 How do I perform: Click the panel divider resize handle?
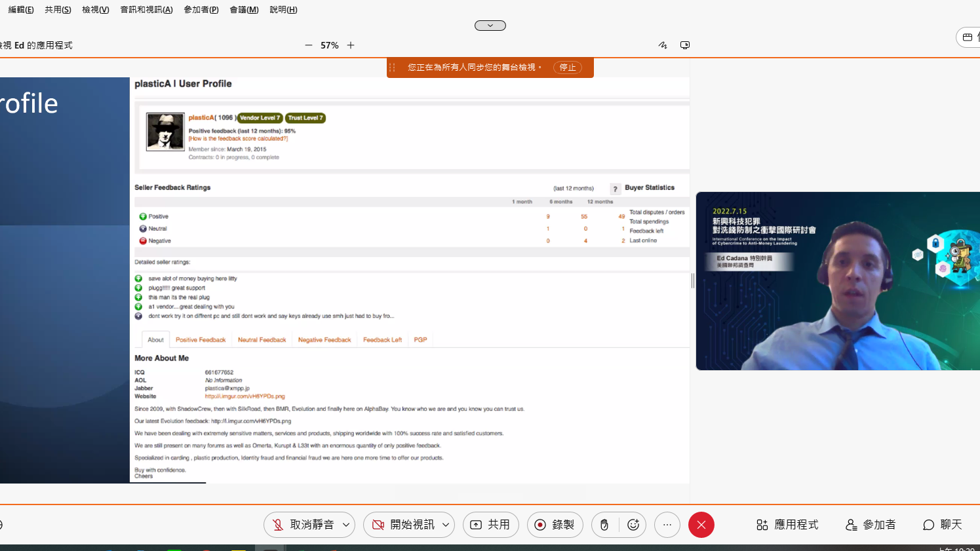(692, 280)
